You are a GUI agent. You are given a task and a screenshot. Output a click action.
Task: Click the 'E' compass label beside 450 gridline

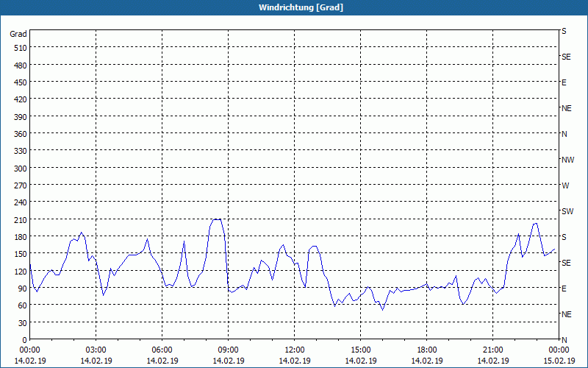(564, 82)
